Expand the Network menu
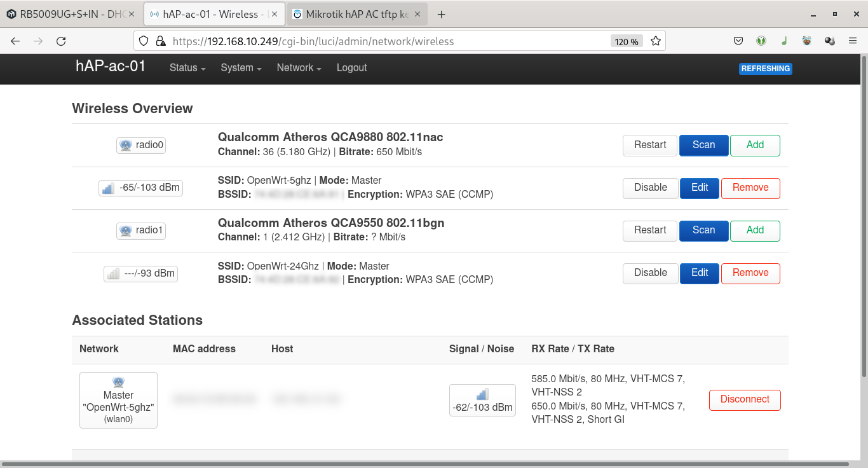Image resolution: width=868 pixels, height=468 pixels. 299,68
